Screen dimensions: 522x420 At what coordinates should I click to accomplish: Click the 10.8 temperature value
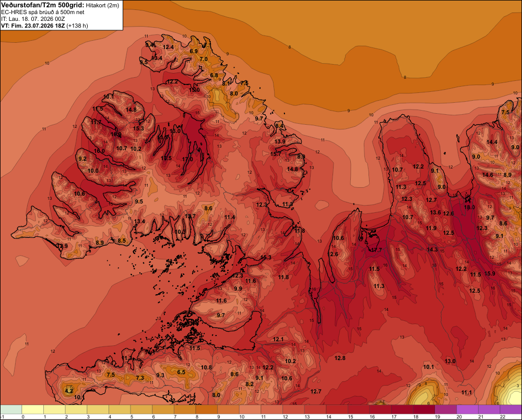(x=206, y=367)
